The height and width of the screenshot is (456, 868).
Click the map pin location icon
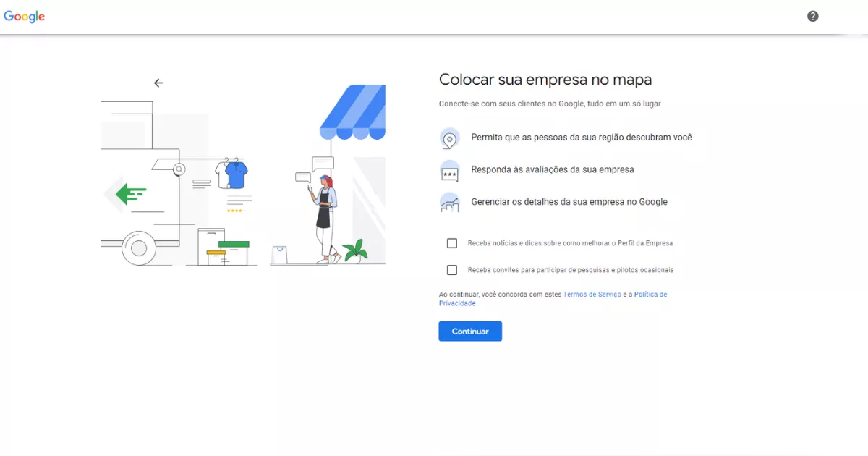tap(449, 138)
